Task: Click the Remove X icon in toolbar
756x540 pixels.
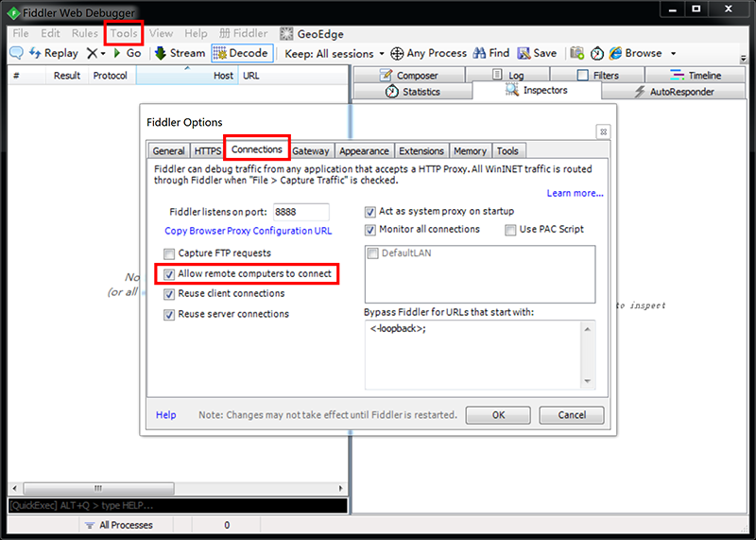Action: [x=92, y=53]
